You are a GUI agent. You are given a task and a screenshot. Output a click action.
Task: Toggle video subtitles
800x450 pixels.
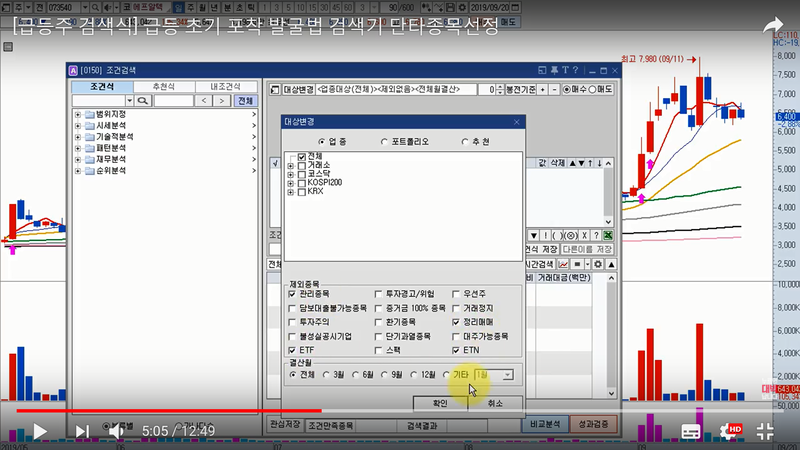click(x=690, y=432)
